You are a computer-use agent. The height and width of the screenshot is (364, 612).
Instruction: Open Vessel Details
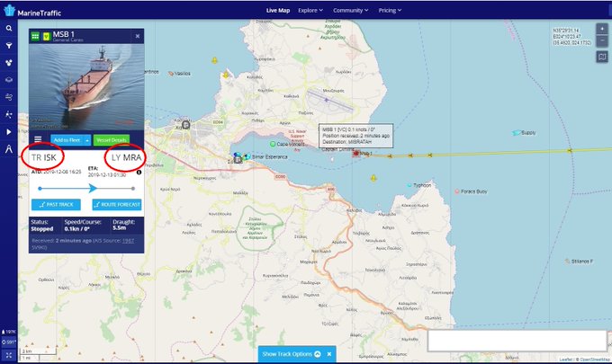[112, 140]
